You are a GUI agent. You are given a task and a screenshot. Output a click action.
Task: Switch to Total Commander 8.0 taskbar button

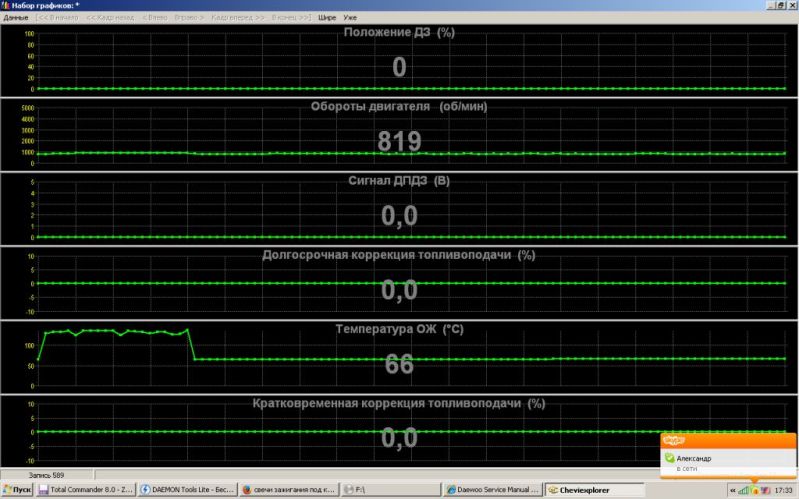pyautogui.click(x=85, y=490)
